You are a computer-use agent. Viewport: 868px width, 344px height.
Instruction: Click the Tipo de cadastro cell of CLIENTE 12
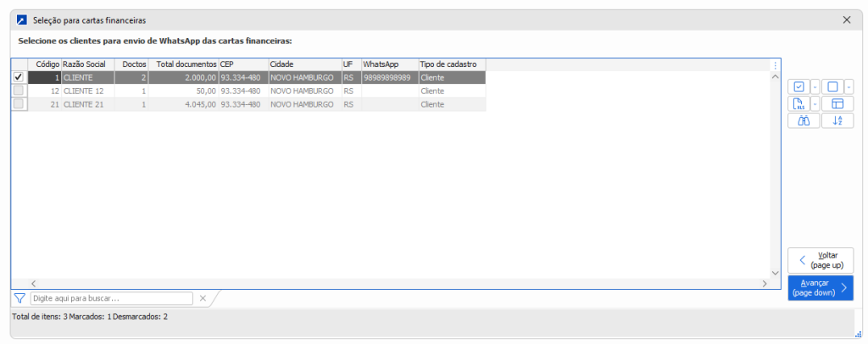tap(453, 91)
